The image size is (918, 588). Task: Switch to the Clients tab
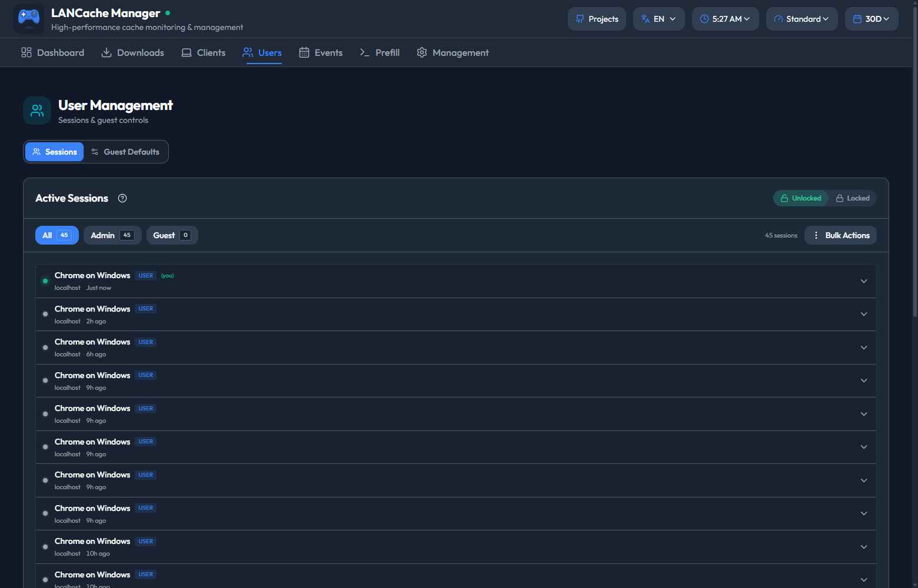coord(203,52)
